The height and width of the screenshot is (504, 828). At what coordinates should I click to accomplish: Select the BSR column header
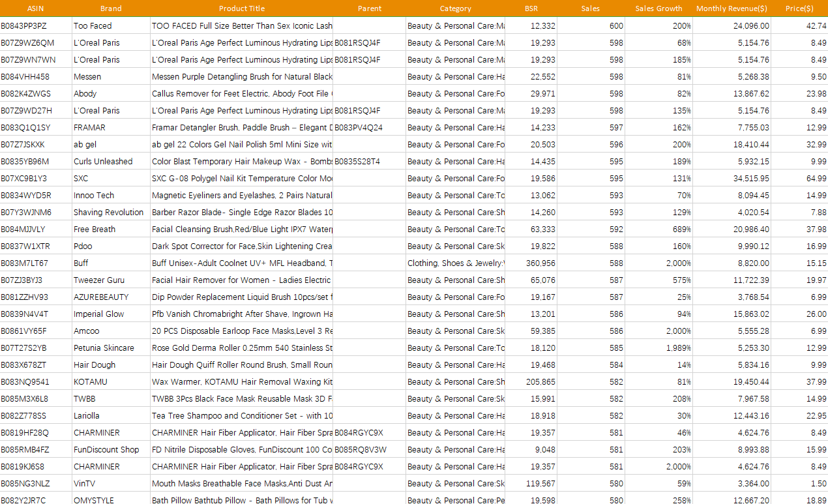pos(531,8)
